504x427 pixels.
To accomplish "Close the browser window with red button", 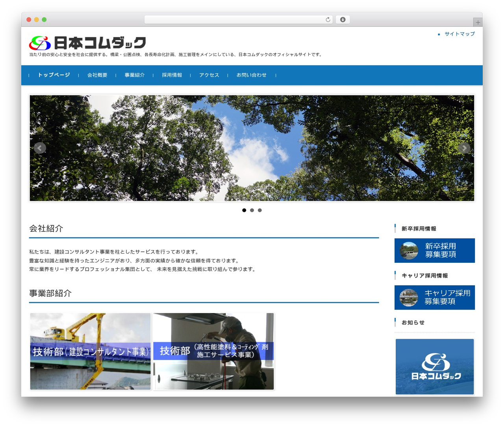I will tap(29, 20).
